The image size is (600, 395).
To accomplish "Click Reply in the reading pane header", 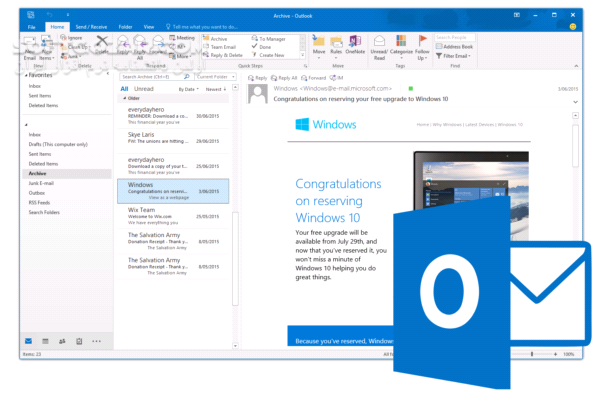I will click(257, 78).
